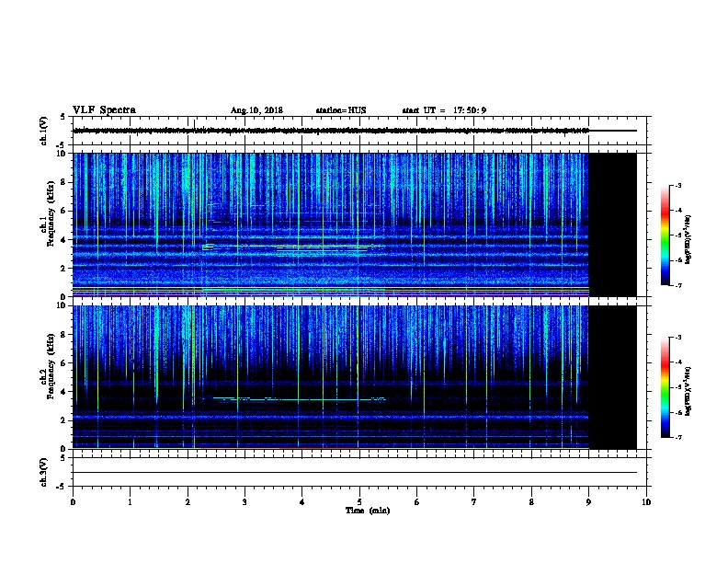Click the time axis tick label "6"
Screen dimensions: 728x563
click(417, 501)
